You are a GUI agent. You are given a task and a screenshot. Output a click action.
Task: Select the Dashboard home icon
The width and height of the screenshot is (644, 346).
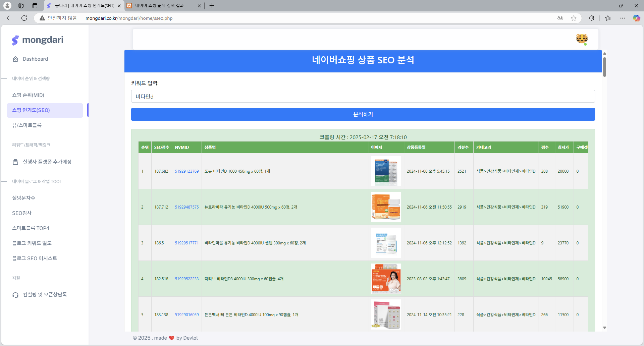tap(15, 59)
